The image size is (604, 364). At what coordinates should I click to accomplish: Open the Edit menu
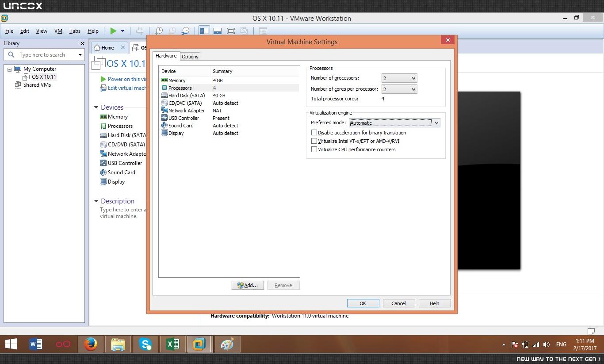[x=25, y=31]
